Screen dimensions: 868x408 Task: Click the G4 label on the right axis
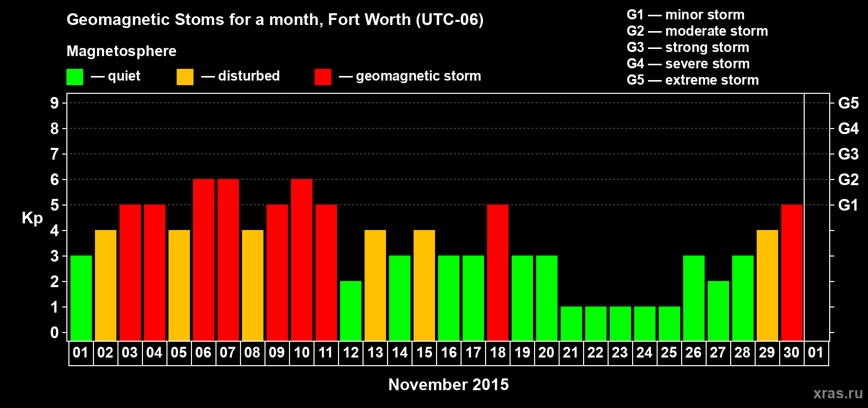(849, 129)
